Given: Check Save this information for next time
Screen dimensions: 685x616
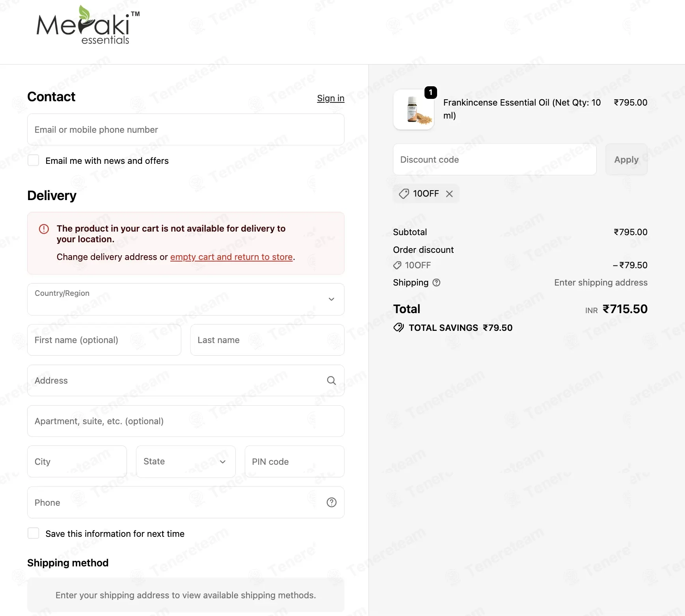Looking at the screenshot, I should pyautogui.click(x=34, y=533).
